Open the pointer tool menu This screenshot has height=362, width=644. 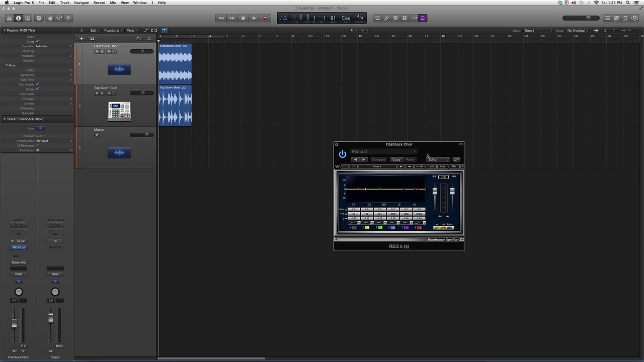click(x=353, y=30)
